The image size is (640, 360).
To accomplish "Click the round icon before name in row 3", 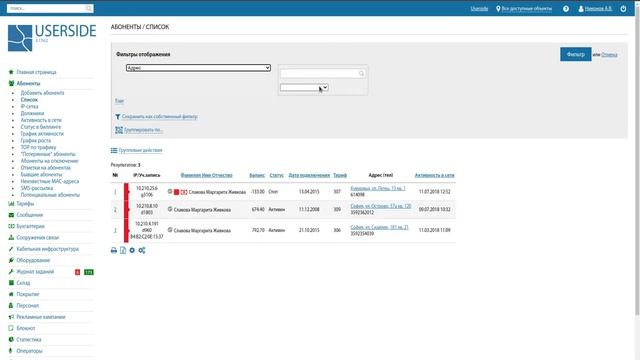I will [170, 230].
